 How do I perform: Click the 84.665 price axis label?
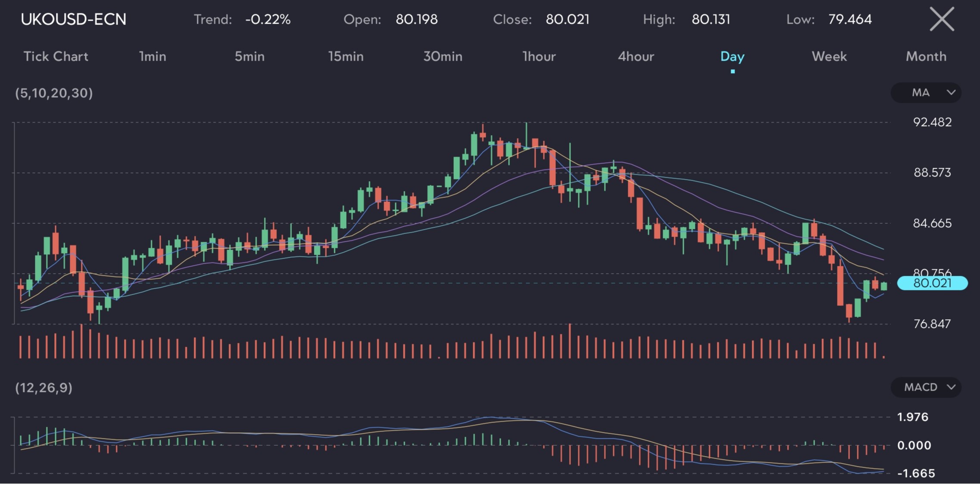[x=932, y=223]
